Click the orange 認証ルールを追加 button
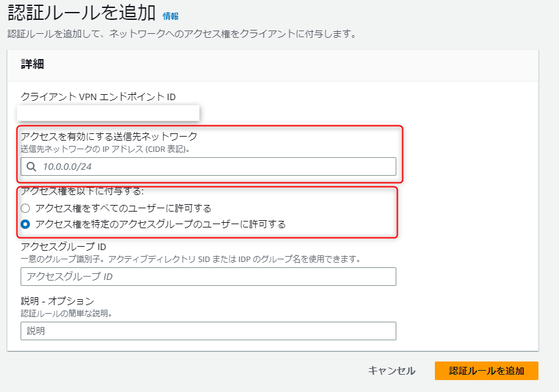Image resolution: width=559 pixels, height=392 pixels. click(x=486, y=371)
